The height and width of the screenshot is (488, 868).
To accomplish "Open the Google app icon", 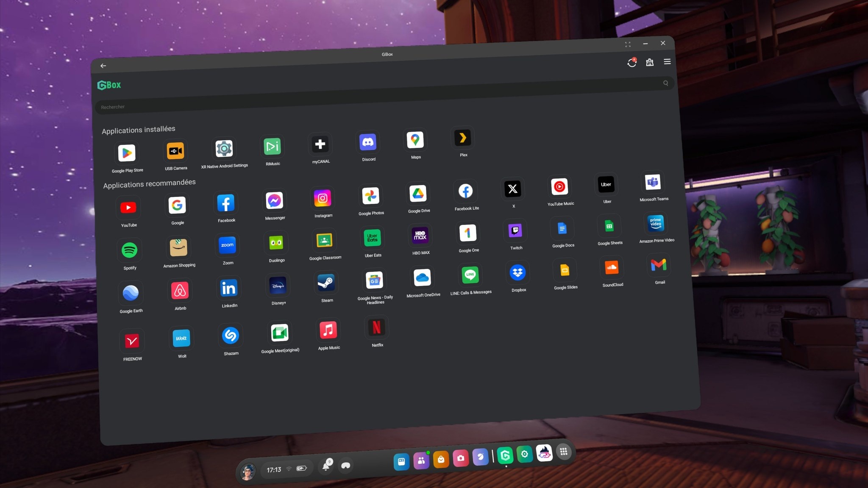I will [x=177, y=205].
